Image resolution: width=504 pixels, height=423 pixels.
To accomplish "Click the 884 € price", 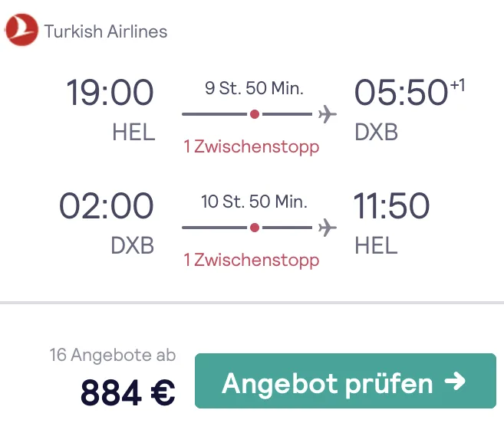I will click(x=128, y=392).
